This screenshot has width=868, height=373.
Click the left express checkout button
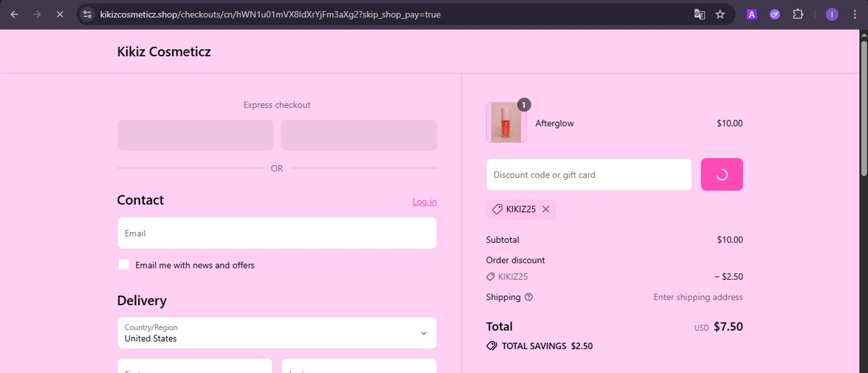click(196, 135)
